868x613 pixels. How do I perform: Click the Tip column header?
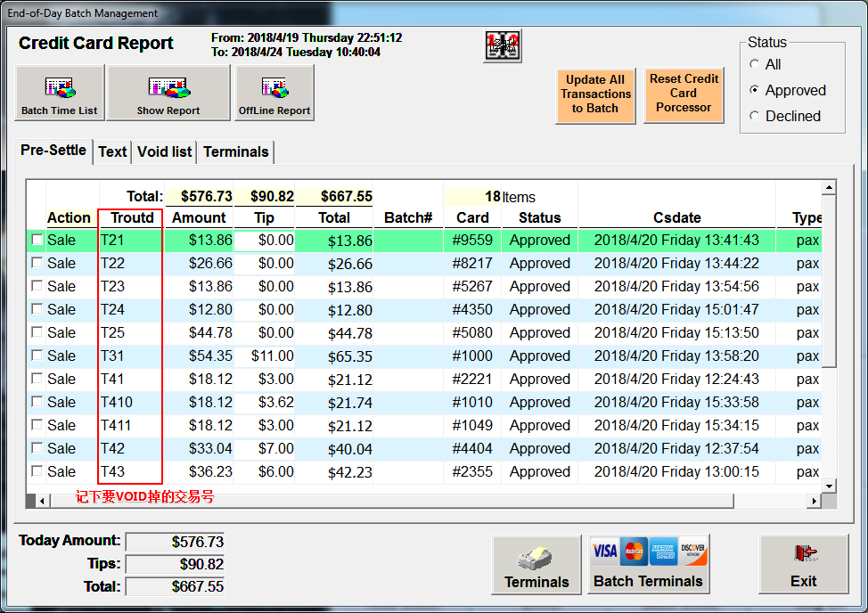264,217
